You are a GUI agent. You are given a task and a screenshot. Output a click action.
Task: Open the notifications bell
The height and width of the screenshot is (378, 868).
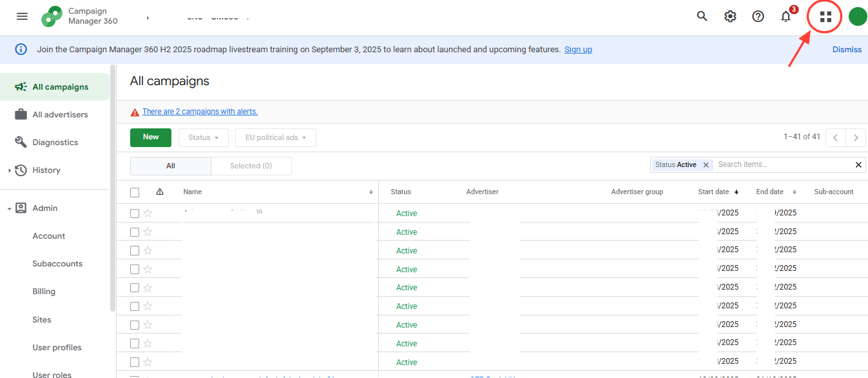[x=786, y=16]
